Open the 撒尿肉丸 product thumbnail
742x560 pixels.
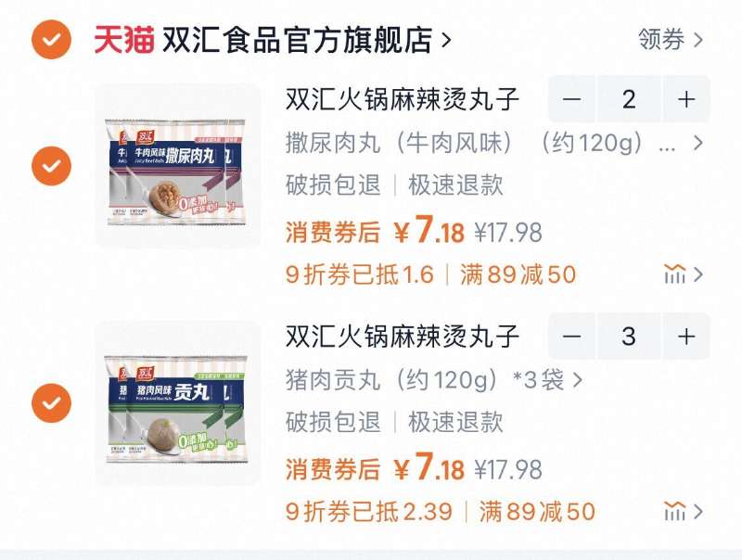pos(178,166)
